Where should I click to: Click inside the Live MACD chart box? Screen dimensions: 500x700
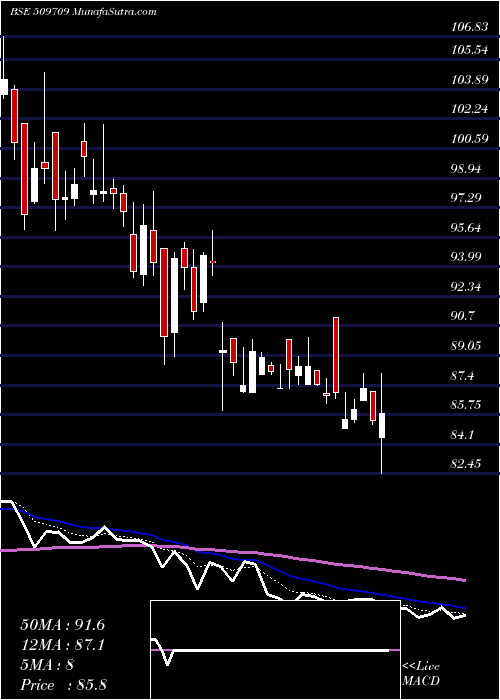tap(275, 650)
